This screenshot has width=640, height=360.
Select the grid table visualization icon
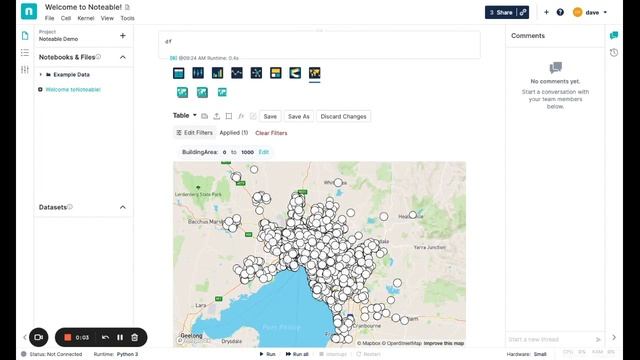178,73
